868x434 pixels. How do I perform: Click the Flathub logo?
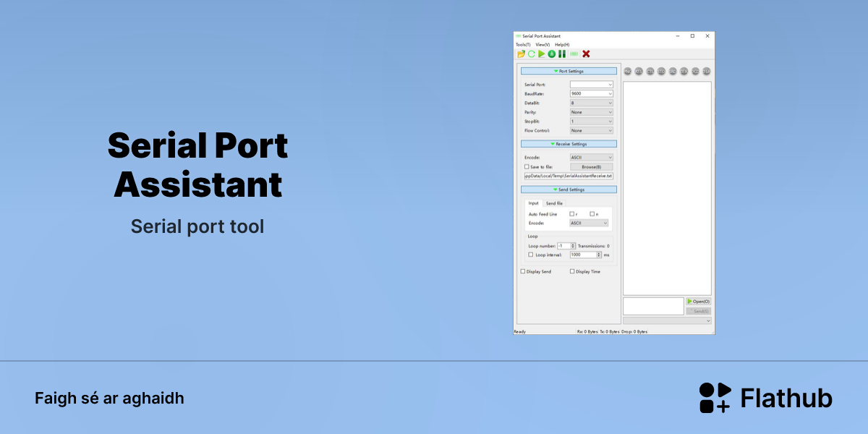coord(765,398)
